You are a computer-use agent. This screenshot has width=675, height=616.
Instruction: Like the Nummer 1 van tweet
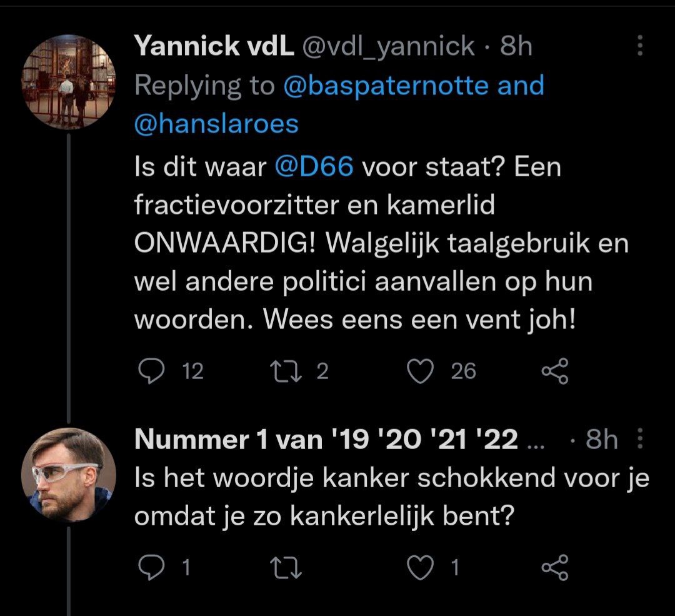tap(421, 567)
